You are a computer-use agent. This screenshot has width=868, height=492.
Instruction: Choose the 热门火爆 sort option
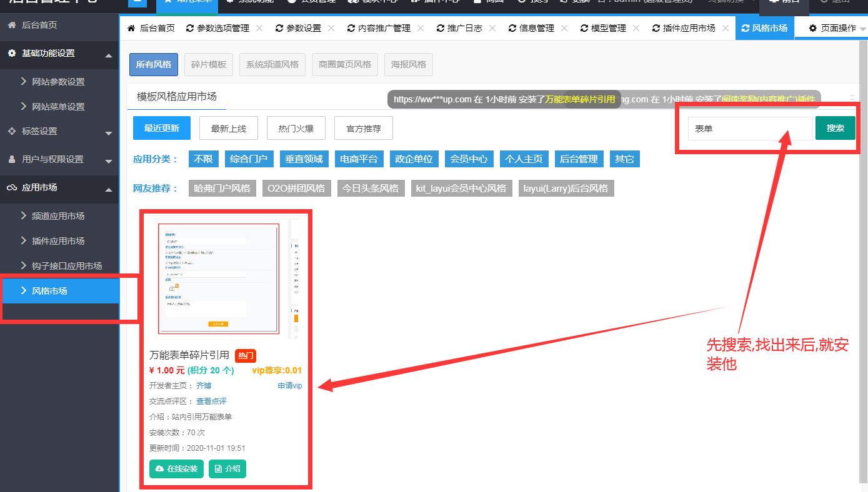point(296,128)
